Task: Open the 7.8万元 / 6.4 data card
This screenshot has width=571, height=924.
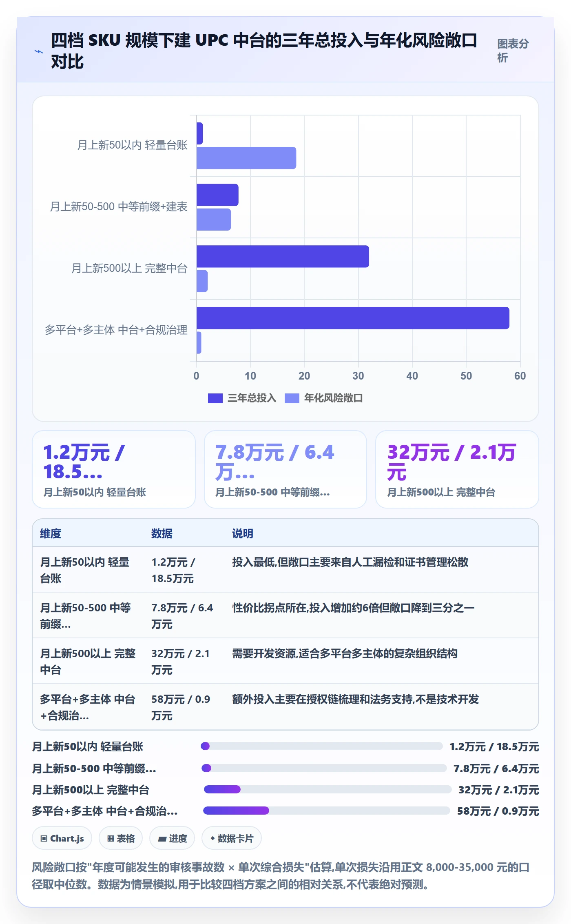Action: pyautogui.click(x=285, y=469)
